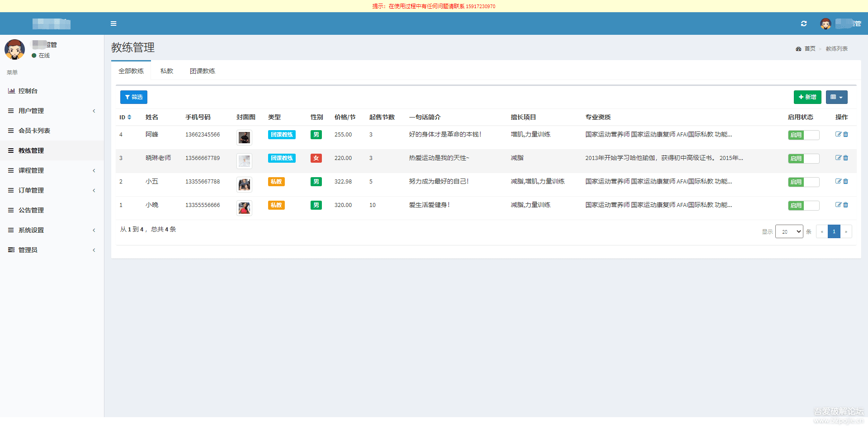Click edit icon for coach 阿峰

838,134
